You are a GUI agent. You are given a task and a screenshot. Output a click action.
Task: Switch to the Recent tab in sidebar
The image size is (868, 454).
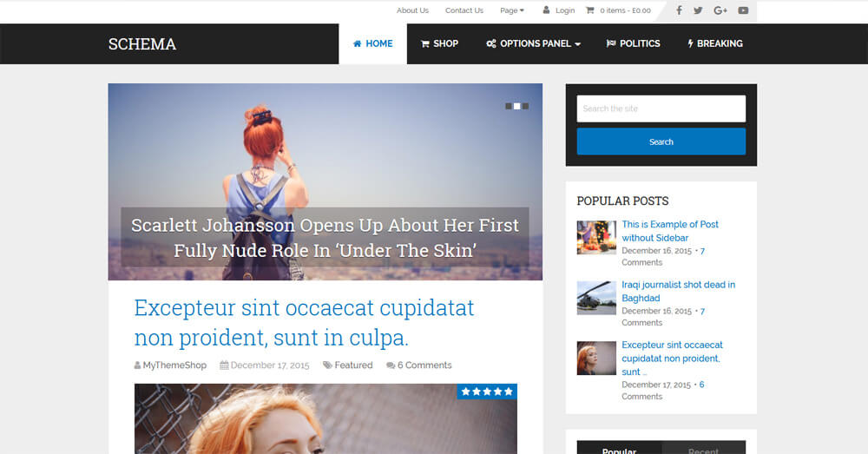703,450
